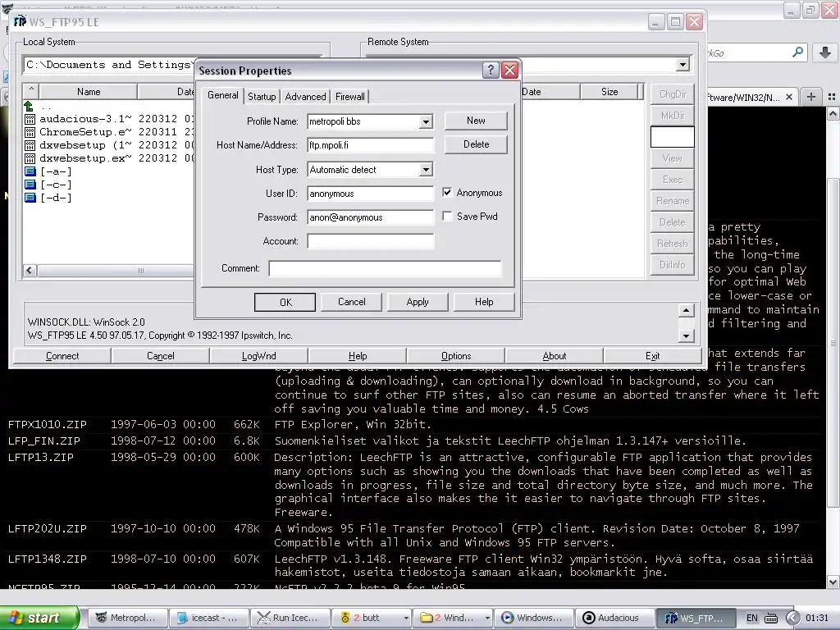Image resolution: width=840 pixels, height=630 pixels.
Task: Expand hidden tray icons chevron
Action: click(793, 618)
